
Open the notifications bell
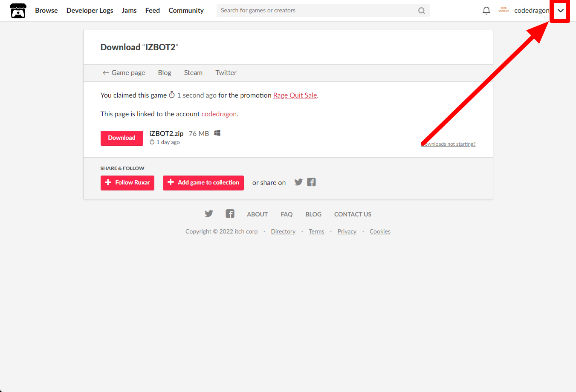[x=486, y=11]
